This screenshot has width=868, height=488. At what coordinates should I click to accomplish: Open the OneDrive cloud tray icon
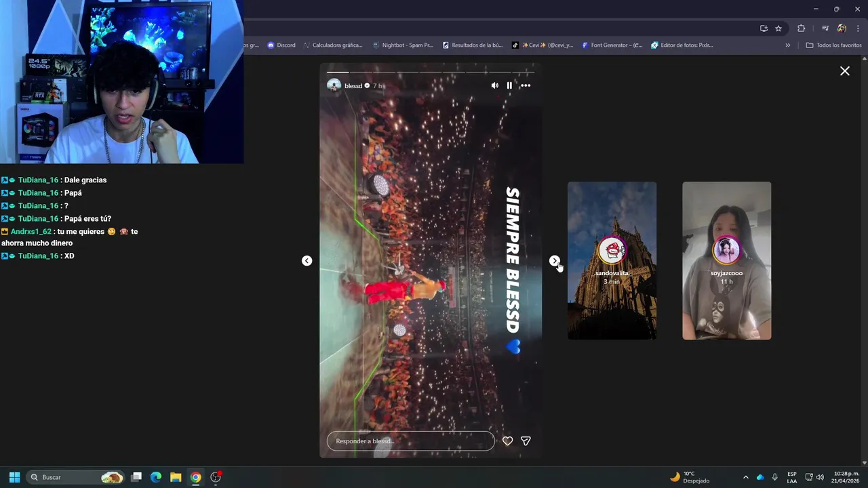(x=760, y=477)
